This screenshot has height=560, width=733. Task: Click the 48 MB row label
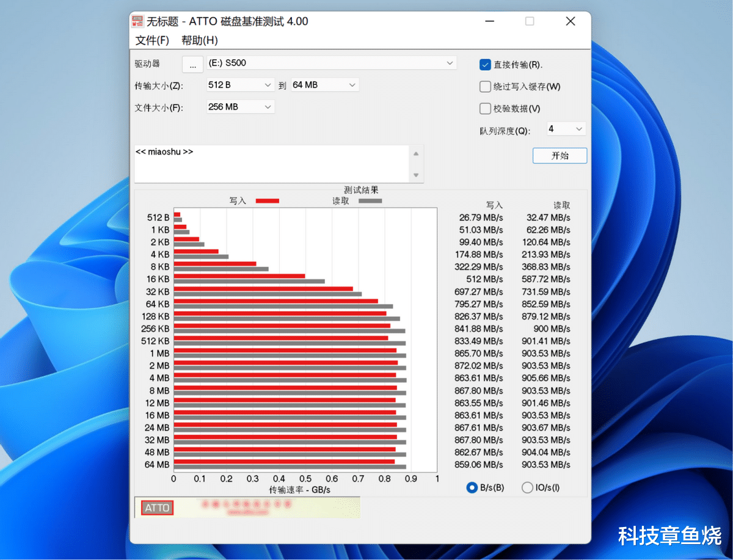click(x=157, y=453)
